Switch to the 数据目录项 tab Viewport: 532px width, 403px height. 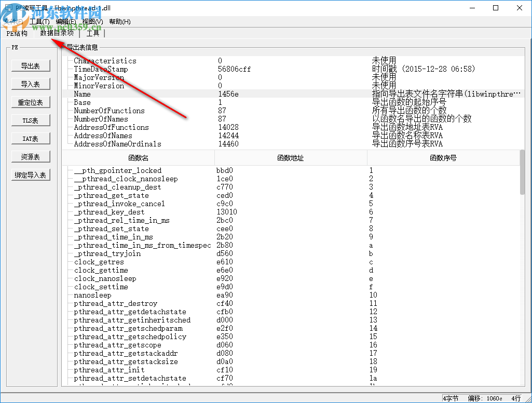click(x=57, y=33)
